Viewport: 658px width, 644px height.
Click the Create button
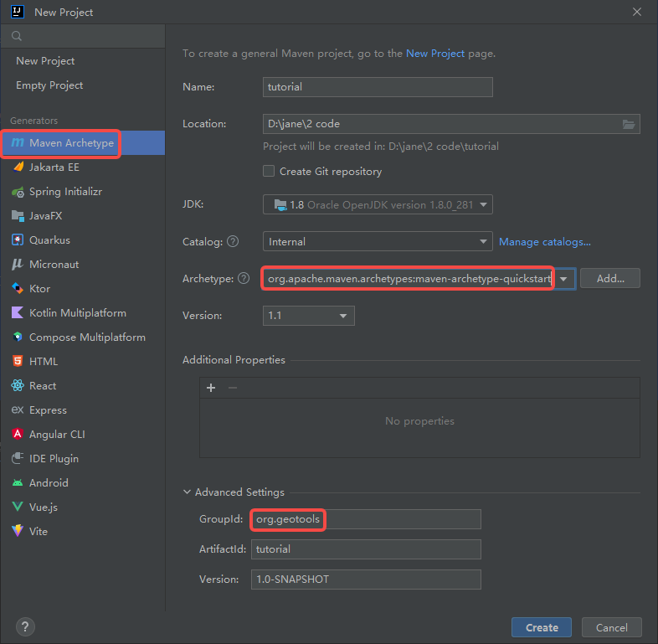coord(542,627)
